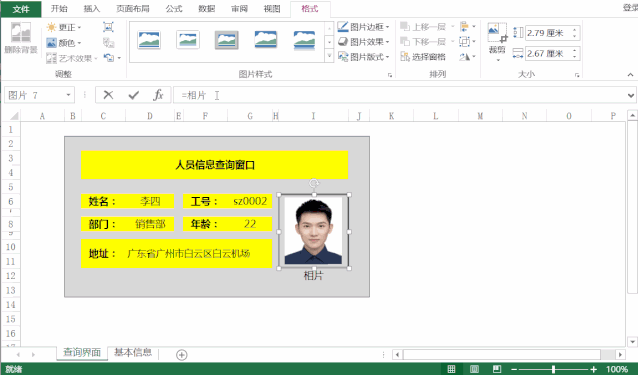Select the second picture style thumbnail
Viewport: 638px width, 375px height.
[188, 40]
